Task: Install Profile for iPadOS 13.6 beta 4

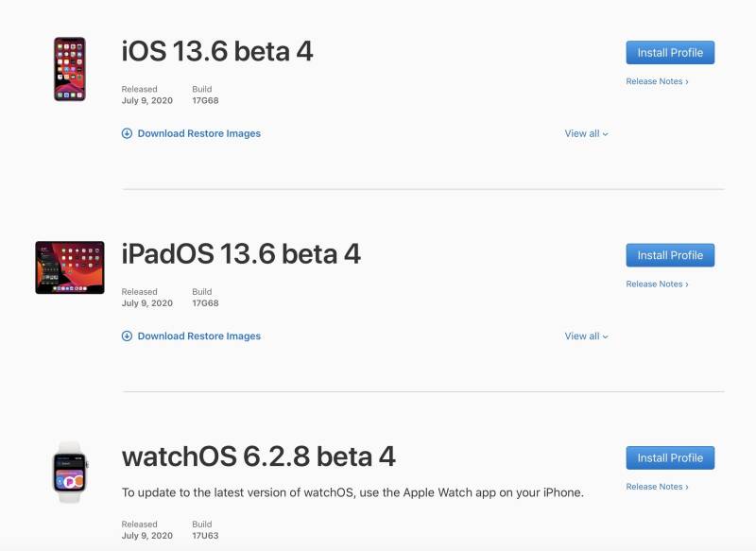Action: coord(670,255)
